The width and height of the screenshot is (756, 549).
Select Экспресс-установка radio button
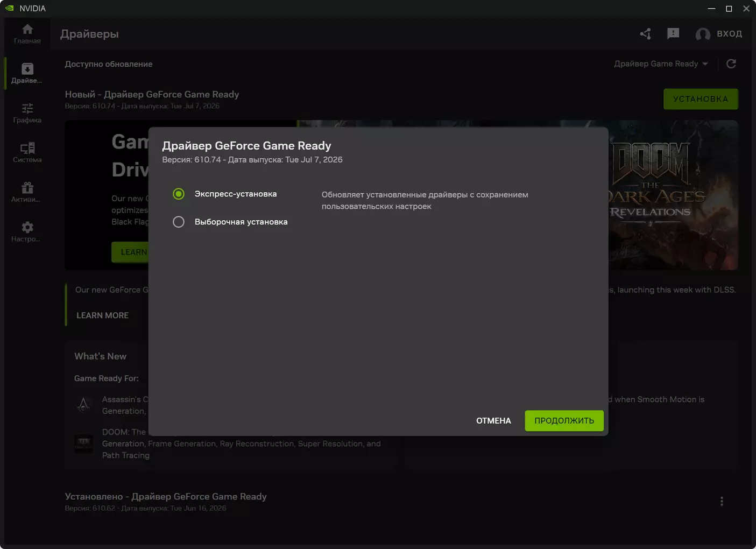[x=179, y=194]
